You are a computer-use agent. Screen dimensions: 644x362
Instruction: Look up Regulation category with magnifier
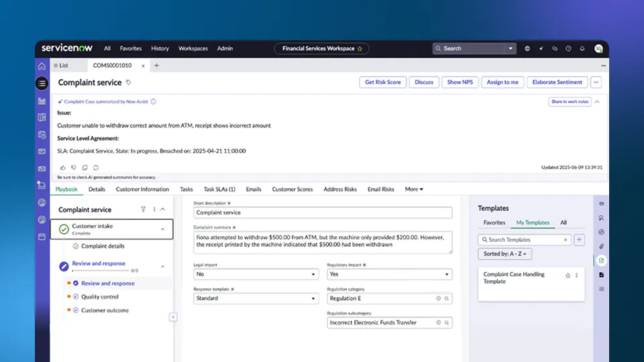(x=447, y=298)
